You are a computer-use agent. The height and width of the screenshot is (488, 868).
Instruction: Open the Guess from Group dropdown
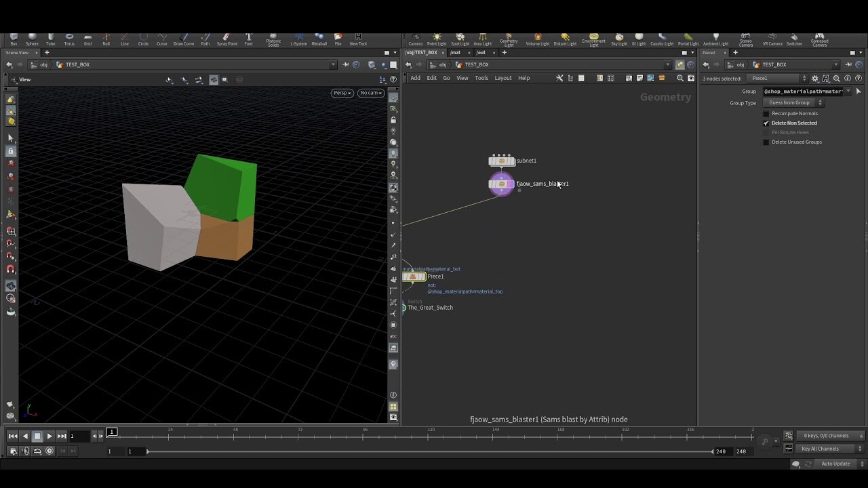(793, 102)
